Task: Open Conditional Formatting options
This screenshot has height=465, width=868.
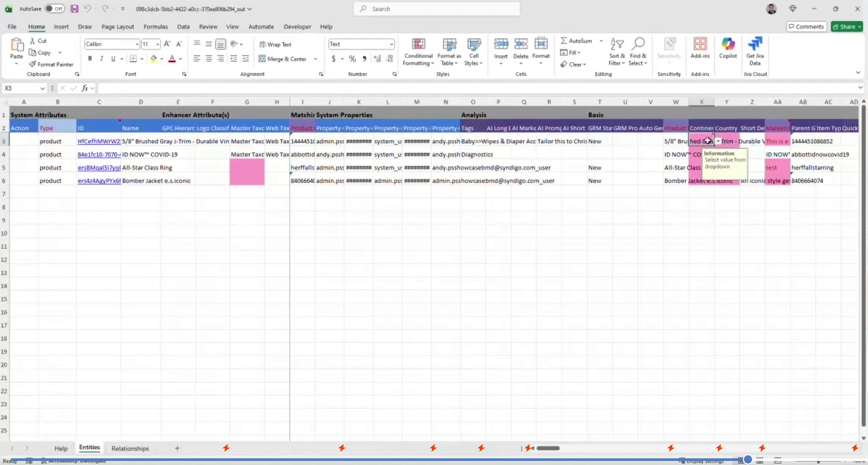Action: click(418, 51)
